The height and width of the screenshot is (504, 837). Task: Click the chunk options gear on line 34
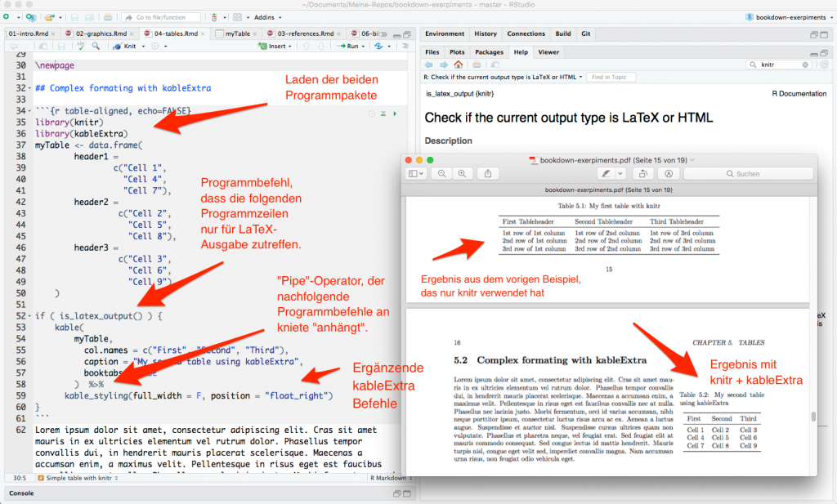[x=372, y=114]
